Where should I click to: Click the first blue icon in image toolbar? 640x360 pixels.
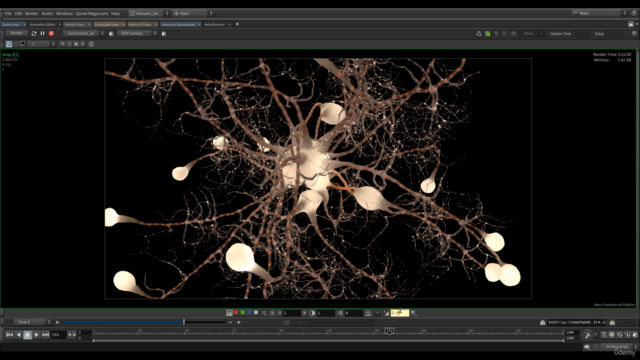9,44
